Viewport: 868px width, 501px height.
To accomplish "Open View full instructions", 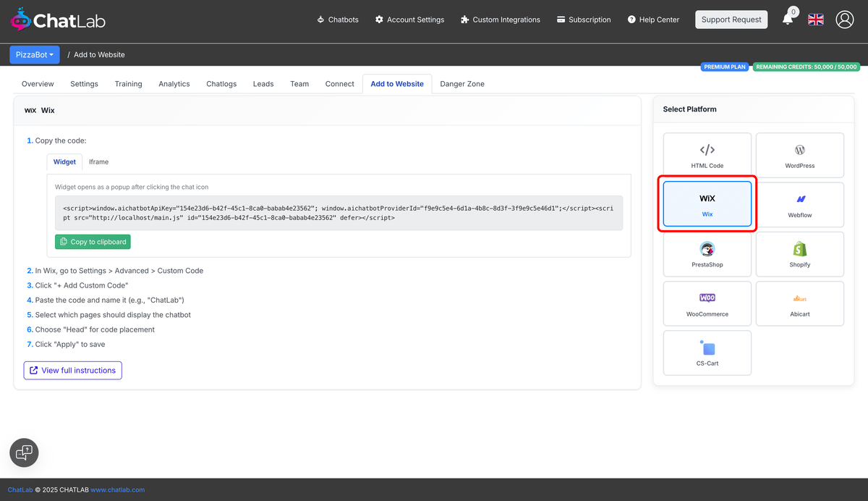I will [72, 370].
